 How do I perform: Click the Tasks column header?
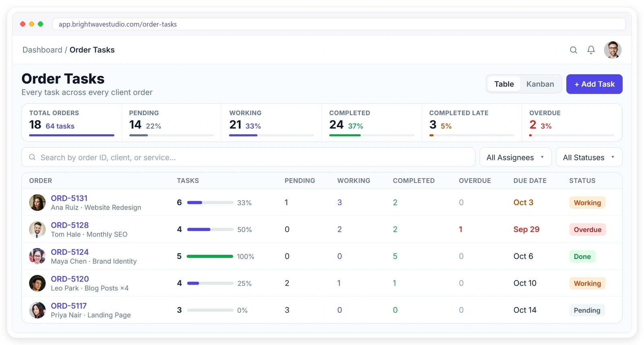(x=188, y=181)
